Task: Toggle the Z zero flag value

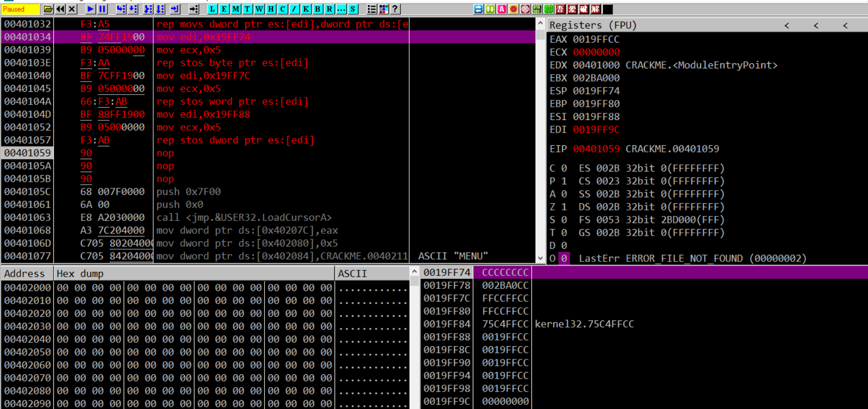Action: coord(564,207)
